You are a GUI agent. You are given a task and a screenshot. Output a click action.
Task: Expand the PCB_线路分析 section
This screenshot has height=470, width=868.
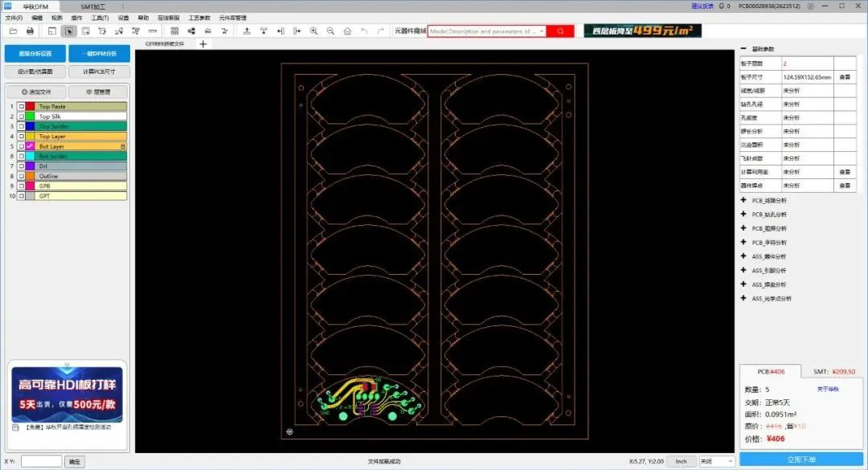coord(743,200)
